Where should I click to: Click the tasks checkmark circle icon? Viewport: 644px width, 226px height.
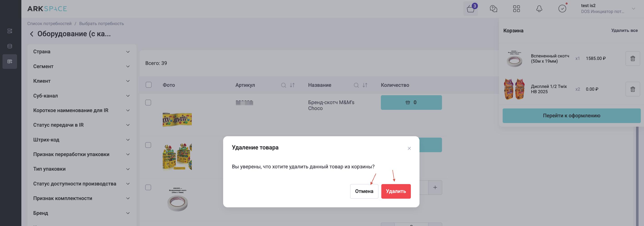click(562, 9)
